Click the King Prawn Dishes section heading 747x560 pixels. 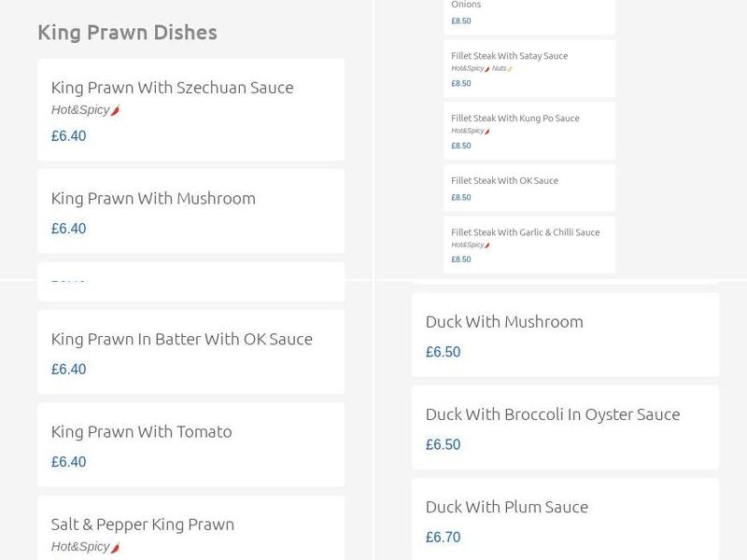pyautogui.click(x=126, y=32)
